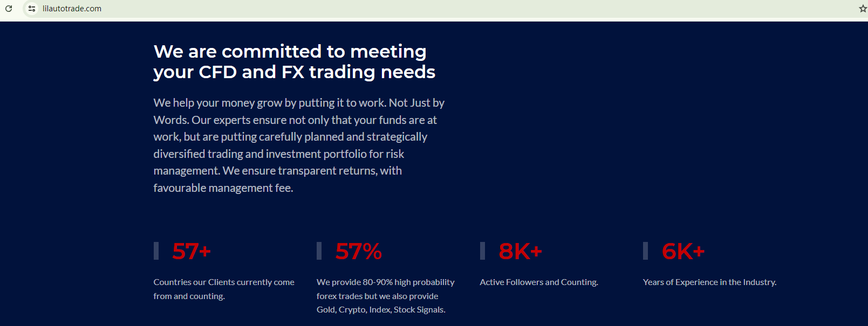Viewport: 868px width, 326px height.
Task: Click the lilautotrade.com address bar URL
Action: 72,9
